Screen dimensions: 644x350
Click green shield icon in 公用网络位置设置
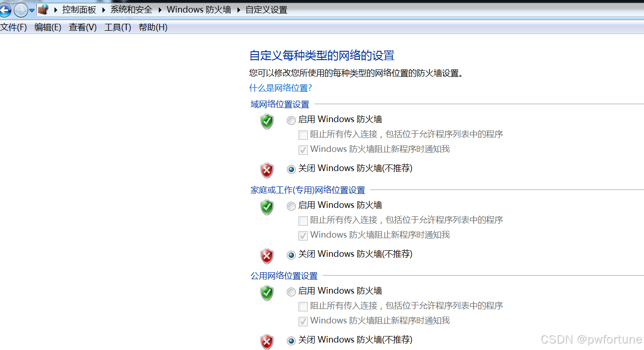(x=267, y=293)
